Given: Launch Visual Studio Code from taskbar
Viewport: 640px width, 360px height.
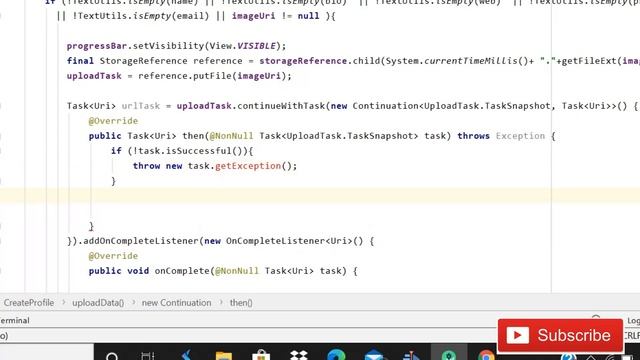Looking at the screenshot, I should click(187, 356).
